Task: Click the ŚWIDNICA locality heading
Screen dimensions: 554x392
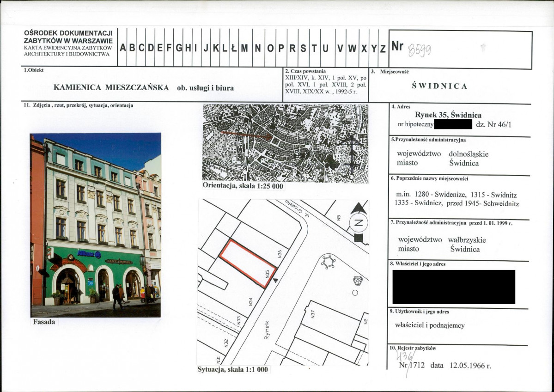Action: [439, 86]
